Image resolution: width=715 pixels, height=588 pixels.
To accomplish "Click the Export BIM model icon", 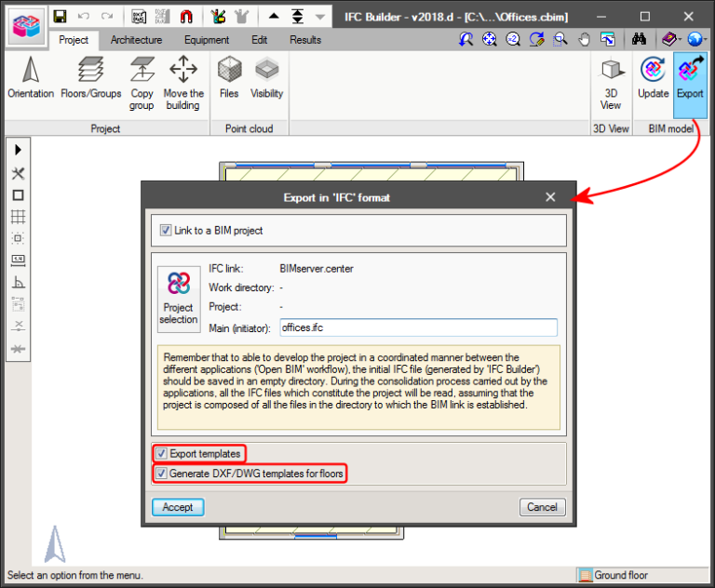I will (690, 85).
